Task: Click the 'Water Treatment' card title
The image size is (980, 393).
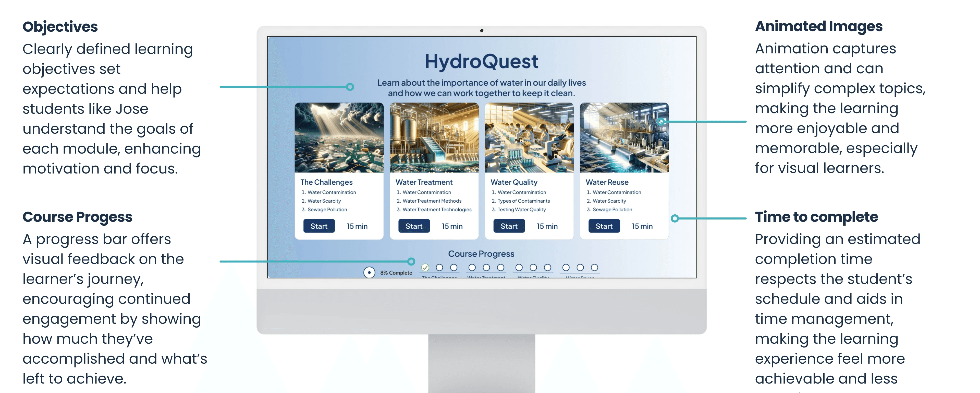Action: pyautogui.click(x=424, y=182)
